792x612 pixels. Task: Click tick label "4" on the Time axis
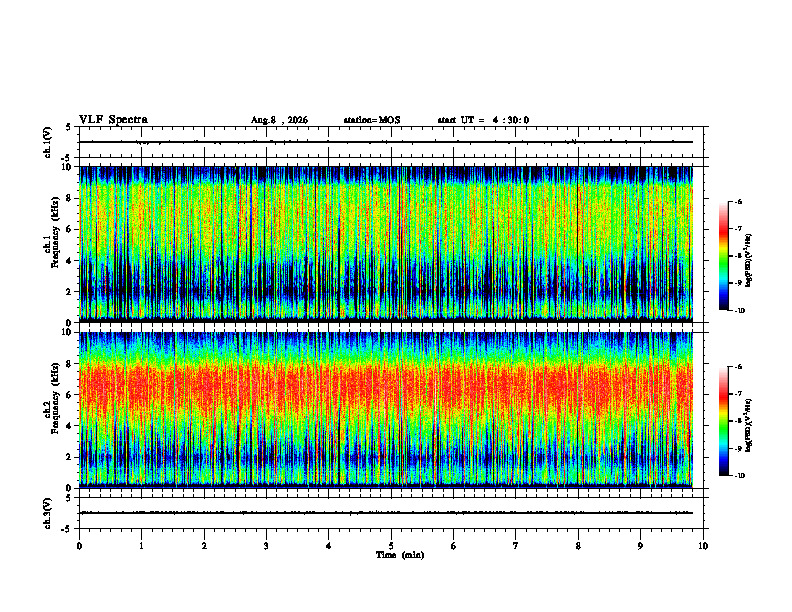pos(329,546)
